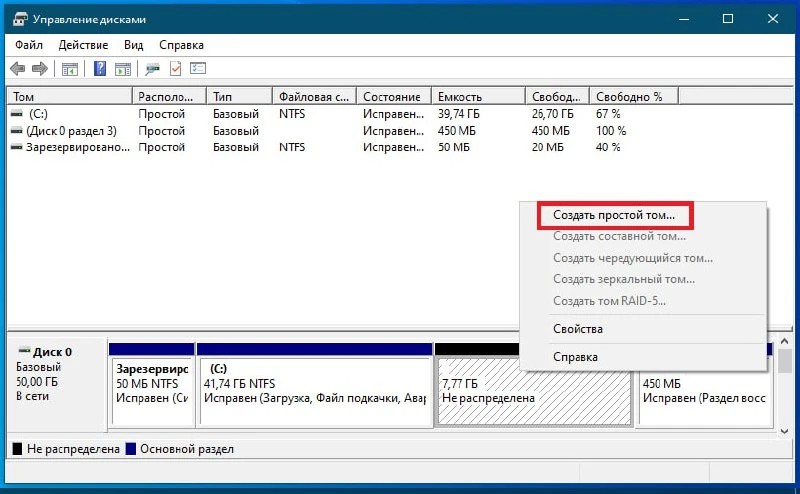Open help with the blue question mark icon
The height and width of the screenshot is (494, 800).
[x=100, y=68]
